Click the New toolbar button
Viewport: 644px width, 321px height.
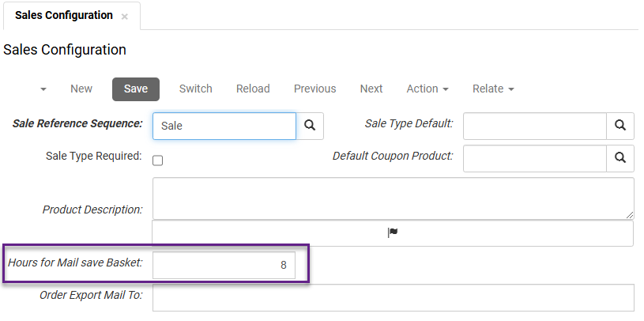pyautogui.click(x=81, y=89)
